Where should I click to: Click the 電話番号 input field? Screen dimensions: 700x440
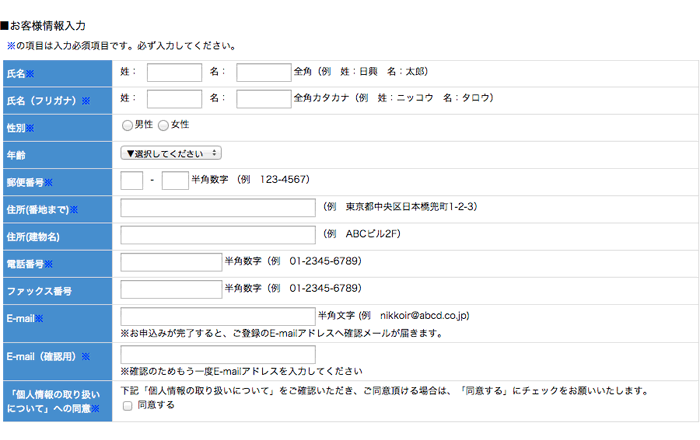pos(171,262)
